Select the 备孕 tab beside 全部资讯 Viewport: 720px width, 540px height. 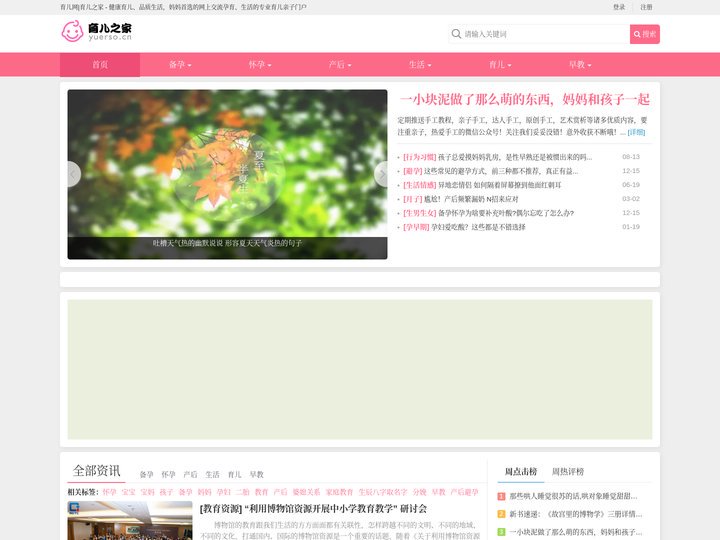(146, 474)
